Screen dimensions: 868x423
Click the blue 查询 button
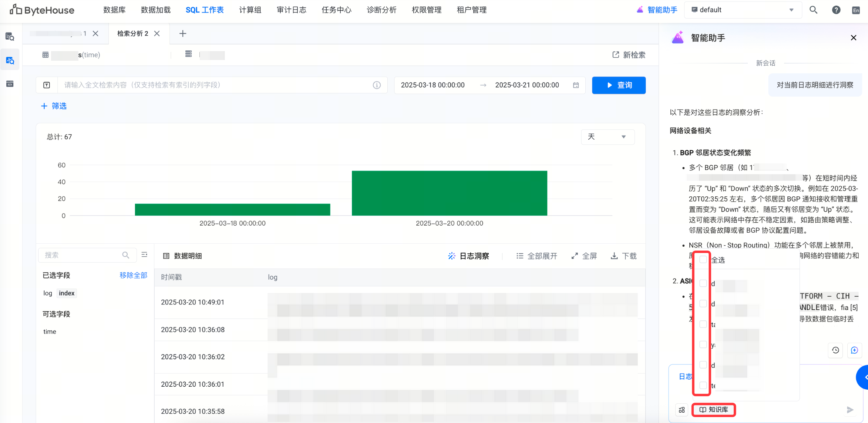(619, 85)
